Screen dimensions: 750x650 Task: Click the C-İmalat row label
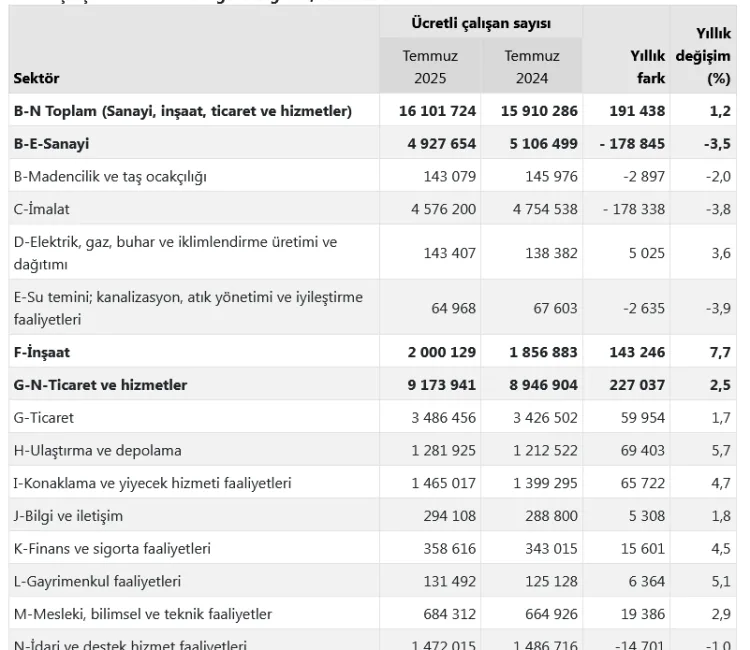pos(41,209)
